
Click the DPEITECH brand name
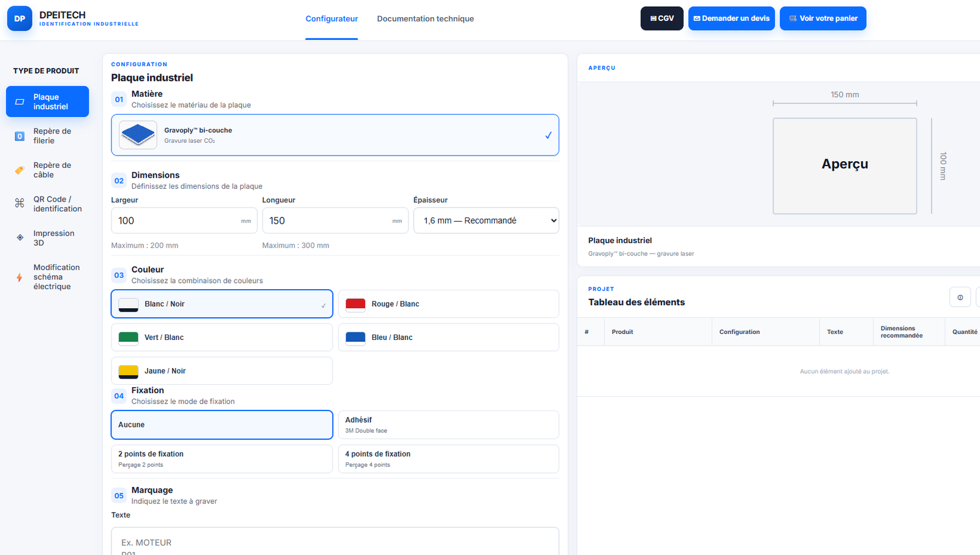click(62, 15)
